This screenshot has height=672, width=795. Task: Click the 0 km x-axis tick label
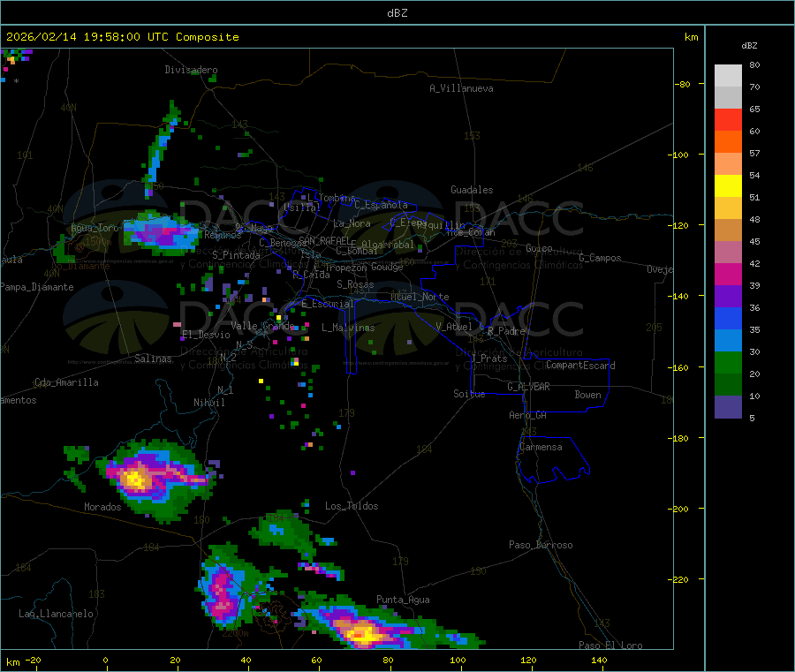(x=105, y=660)
